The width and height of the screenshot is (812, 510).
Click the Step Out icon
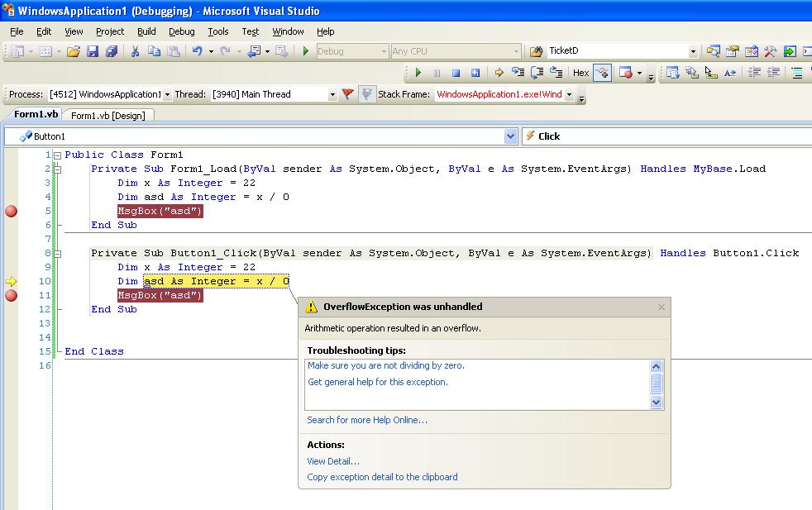556,73
